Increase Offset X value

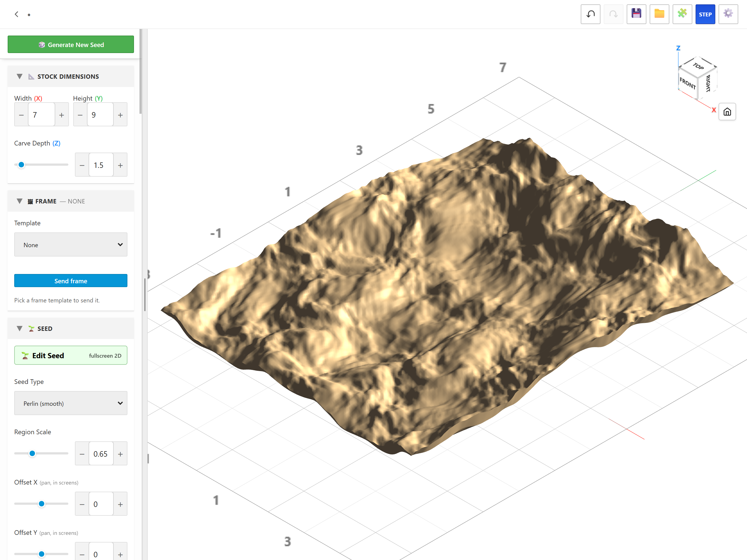(x=120, y=504)
